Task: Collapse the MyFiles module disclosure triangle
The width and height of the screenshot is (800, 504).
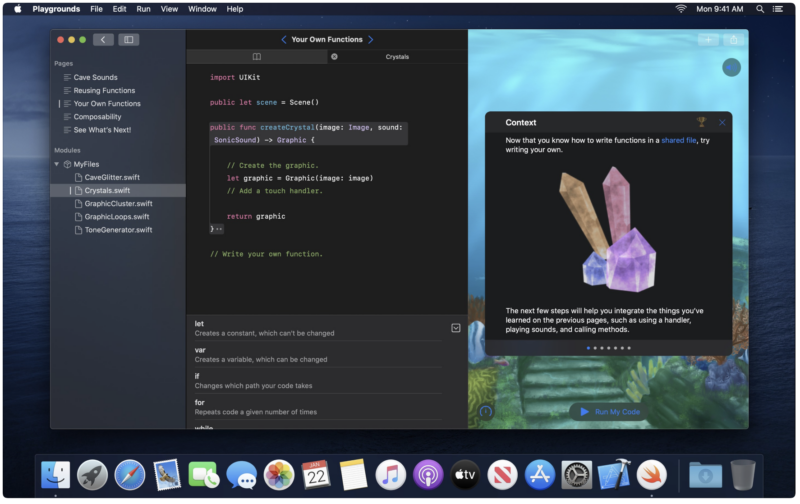Action: click(57, 164)
